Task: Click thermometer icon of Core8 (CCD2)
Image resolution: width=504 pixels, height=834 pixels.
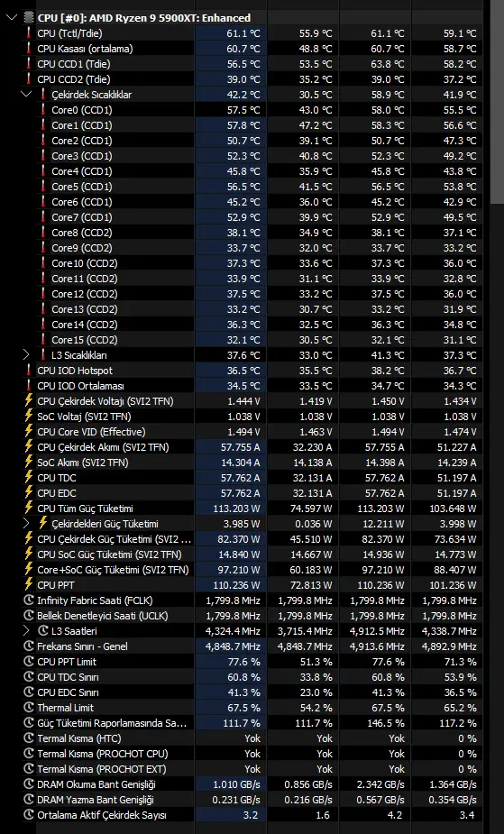Action: (43, 233)
